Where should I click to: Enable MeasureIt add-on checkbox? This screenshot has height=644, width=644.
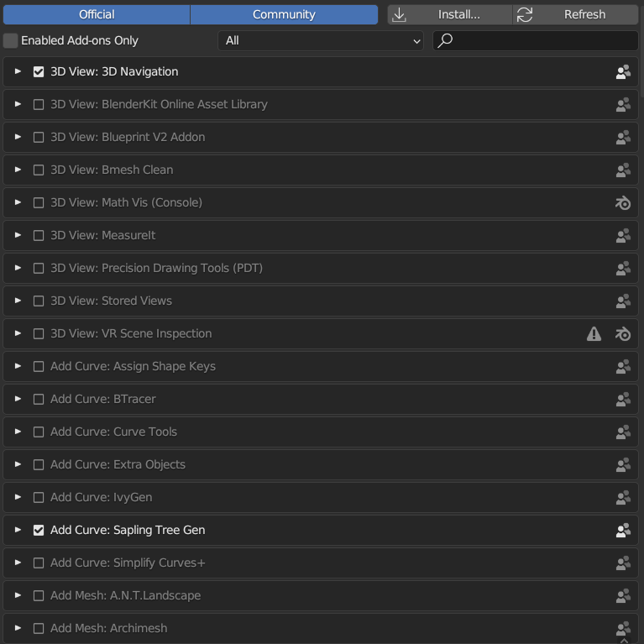39,236
